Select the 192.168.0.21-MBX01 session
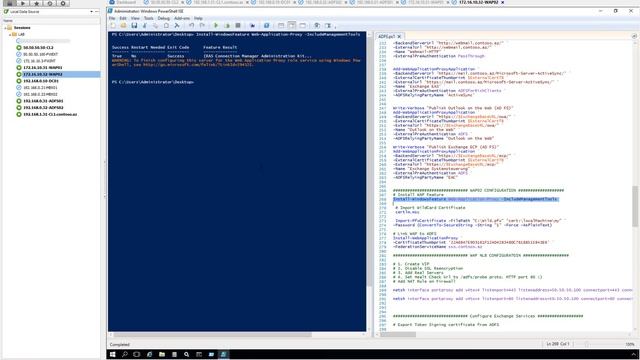The height and width of the screenshot is (360, 640). pyautogui.click(x=40, y=88)
